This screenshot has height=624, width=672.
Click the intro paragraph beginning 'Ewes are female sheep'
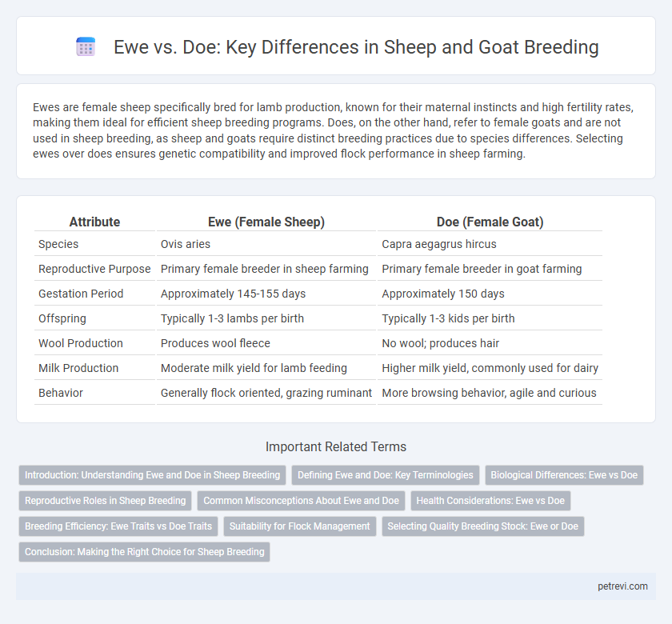(x=333, y=130)
